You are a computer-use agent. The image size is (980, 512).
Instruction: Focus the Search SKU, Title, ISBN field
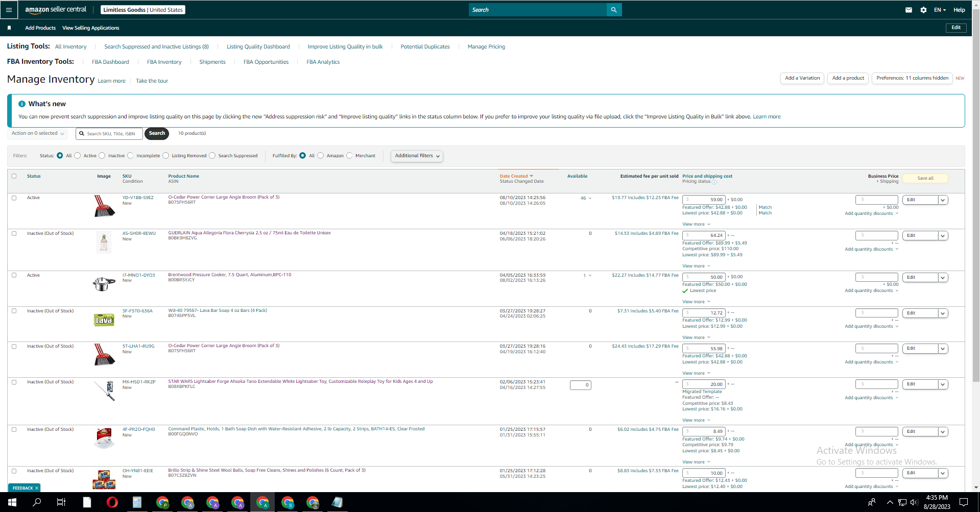pos(109,134)
